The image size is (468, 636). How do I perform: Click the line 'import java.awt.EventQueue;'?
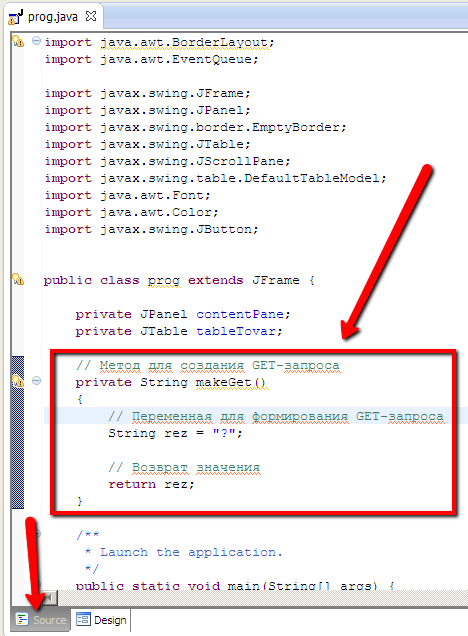tap(151, 60)
